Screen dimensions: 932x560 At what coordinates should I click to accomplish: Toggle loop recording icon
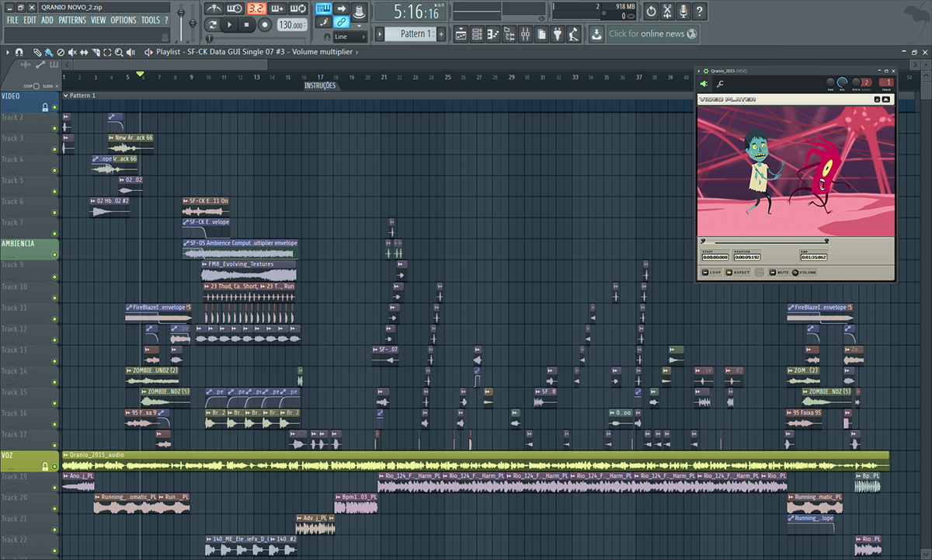pyautogui.click(x=297, y=9)
